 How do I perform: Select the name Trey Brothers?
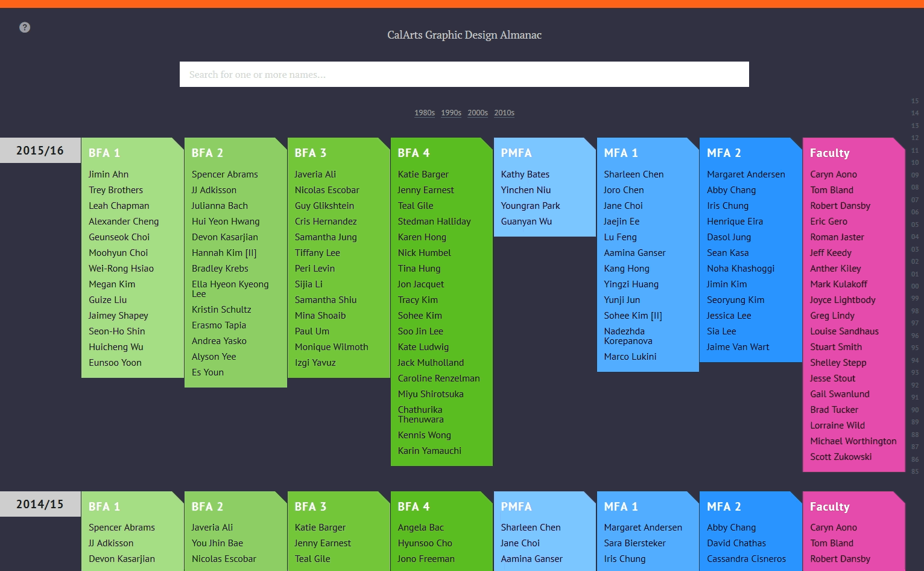(116, 190)
